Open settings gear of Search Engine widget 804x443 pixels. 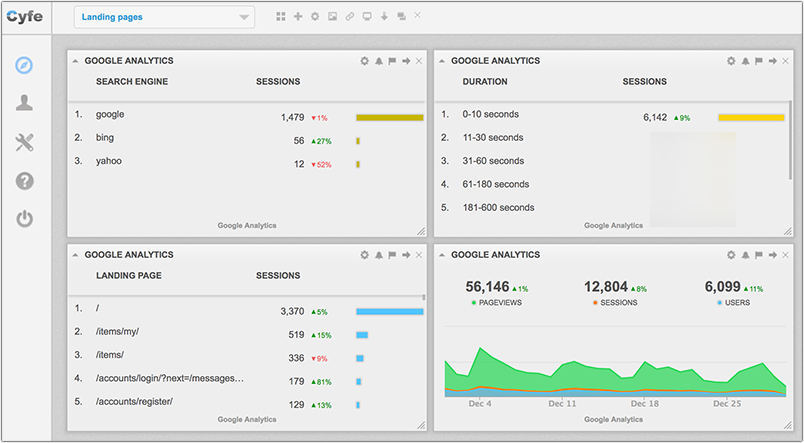(364, 61)
